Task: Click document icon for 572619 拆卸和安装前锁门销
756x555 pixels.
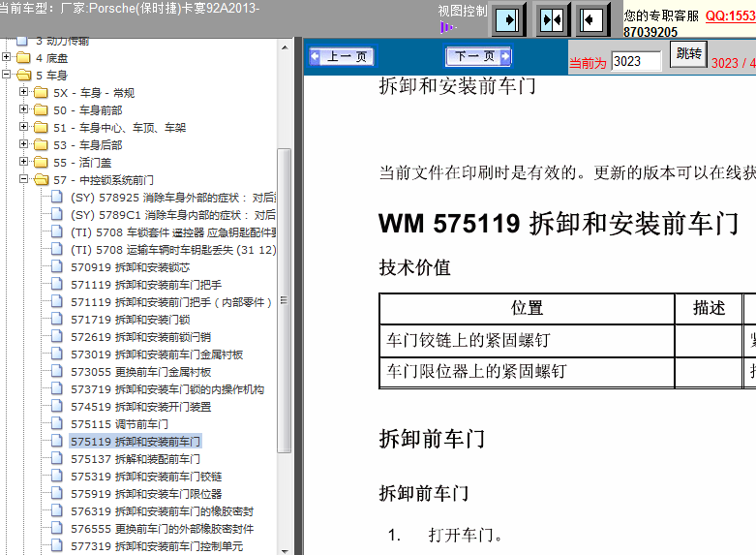Action: pyautogui.click(x=57, y=336)
